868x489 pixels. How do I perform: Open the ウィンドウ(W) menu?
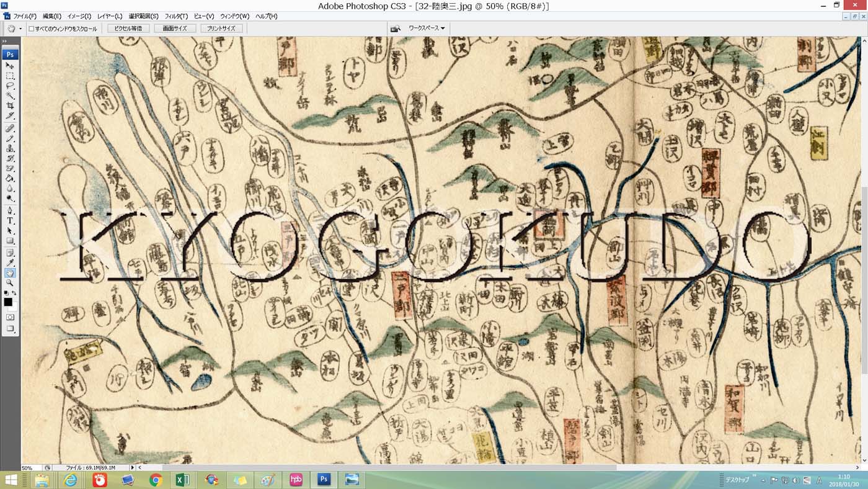point(235,16)
